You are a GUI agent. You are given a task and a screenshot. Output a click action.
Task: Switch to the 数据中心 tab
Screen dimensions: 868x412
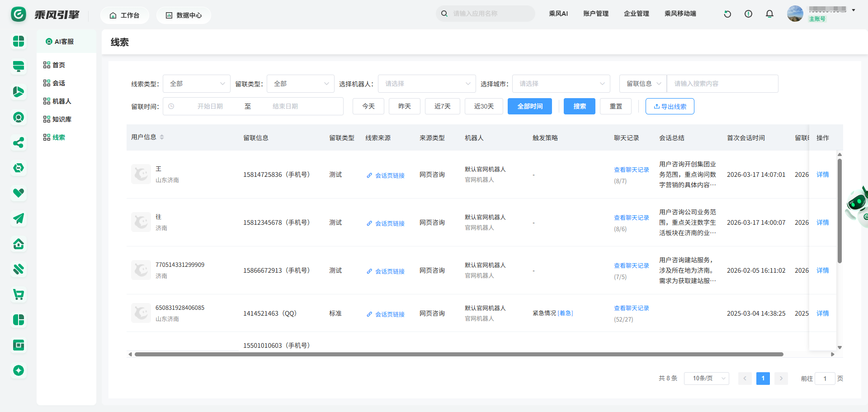coord(184,15)
